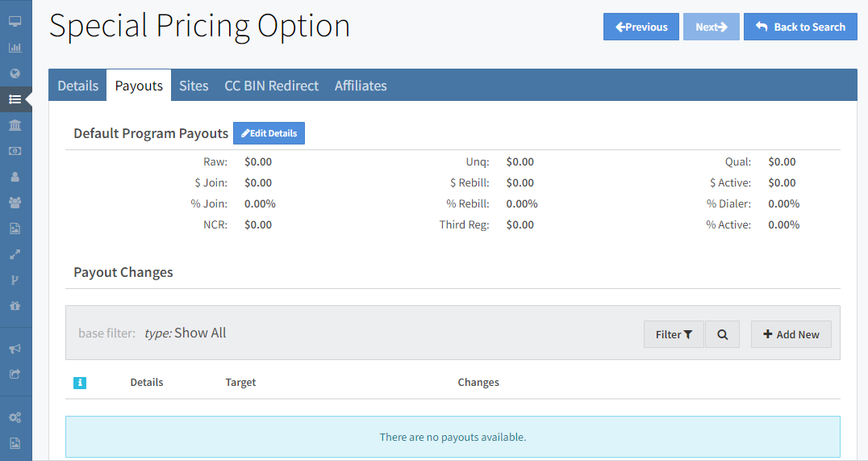The image size is (868, 461).
Task: Click the gift box sidebar icon
Action: 15,306
